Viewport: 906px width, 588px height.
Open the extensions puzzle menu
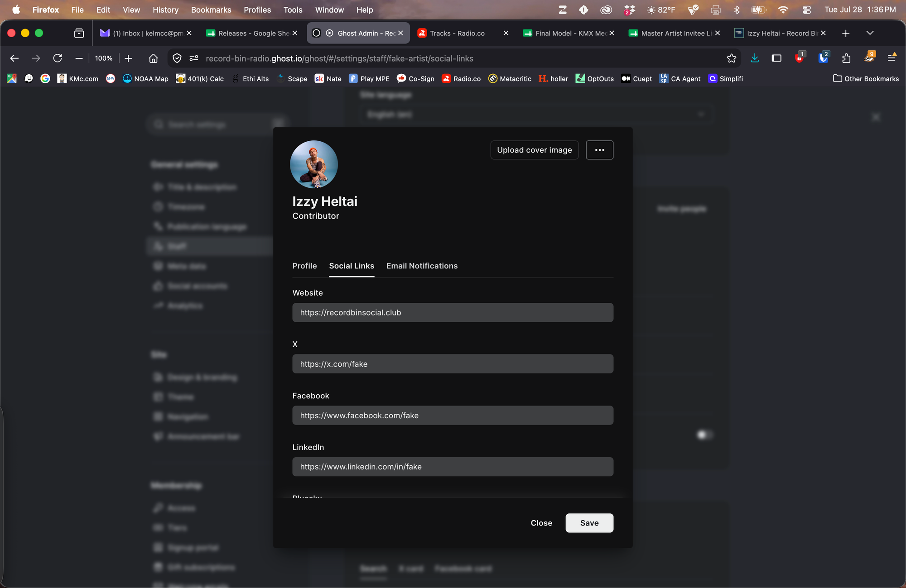point(846,58)
